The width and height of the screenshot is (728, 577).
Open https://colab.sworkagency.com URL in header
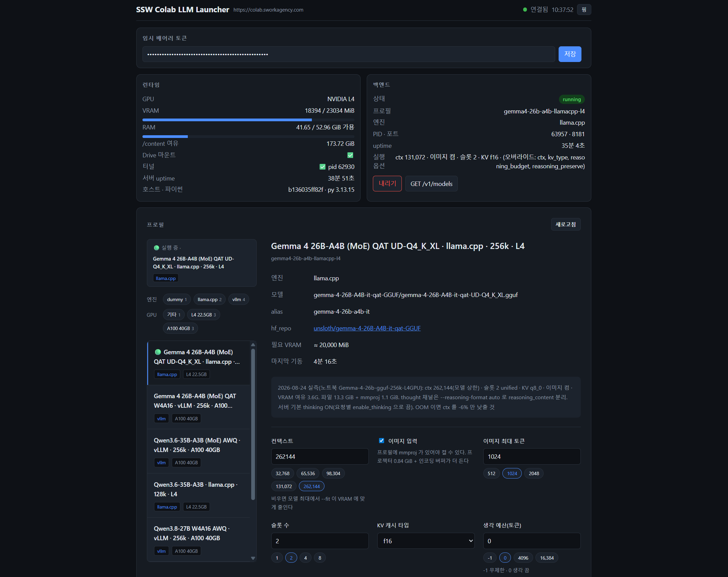click(268, 10)
